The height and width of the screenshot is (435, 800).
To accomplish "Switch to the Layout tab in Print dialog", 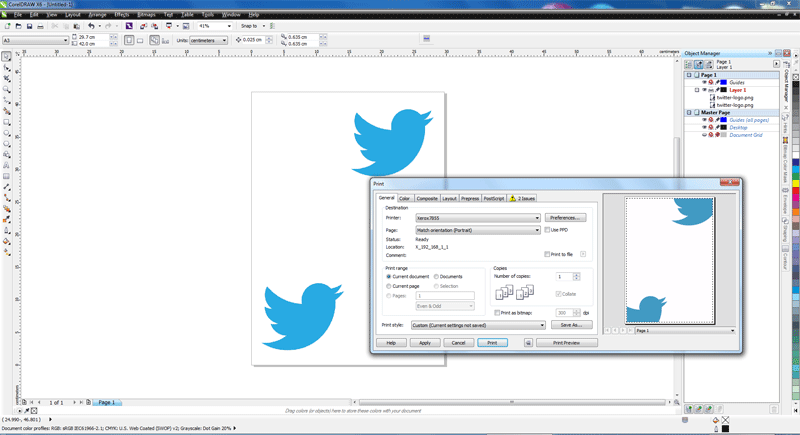I will tap(449, 198).
